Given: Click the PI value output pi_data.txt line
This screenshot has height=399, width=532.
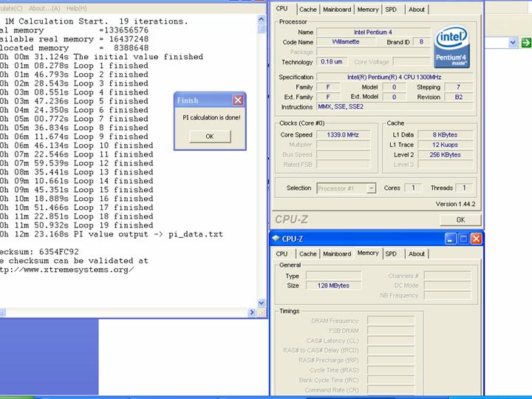Looking at the screenshot, I should [112, 234].
